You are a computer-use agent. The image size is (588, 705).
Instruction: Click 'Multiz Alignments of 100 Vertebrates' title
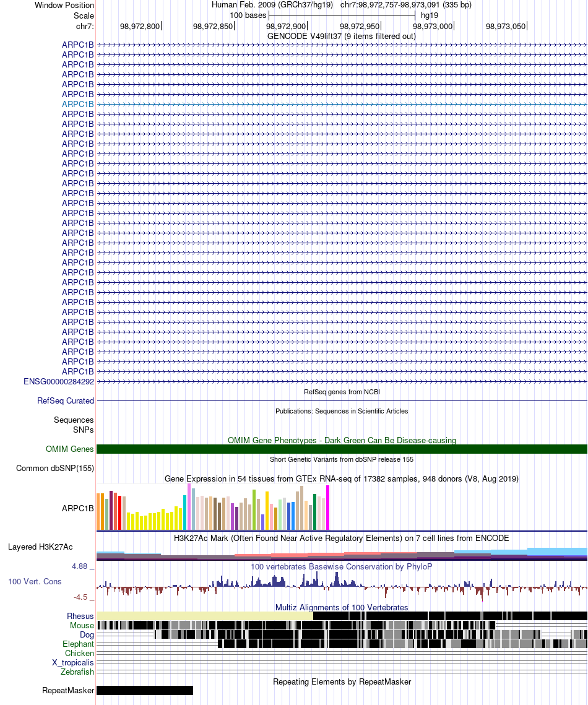click(342, 607)
